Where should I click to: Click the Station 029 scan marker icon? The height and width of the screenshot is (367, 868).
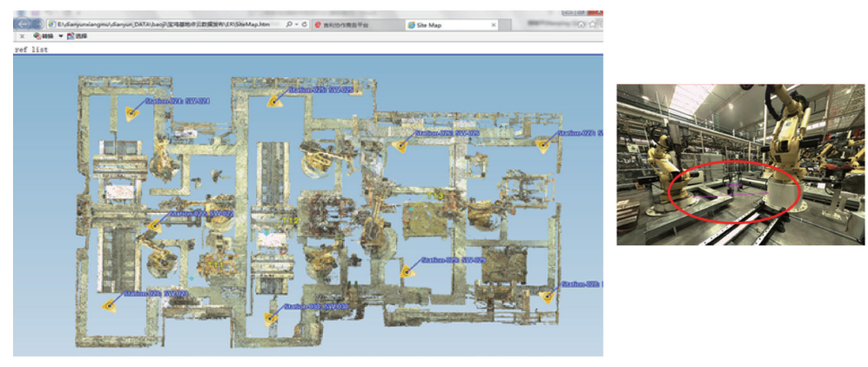407,271
